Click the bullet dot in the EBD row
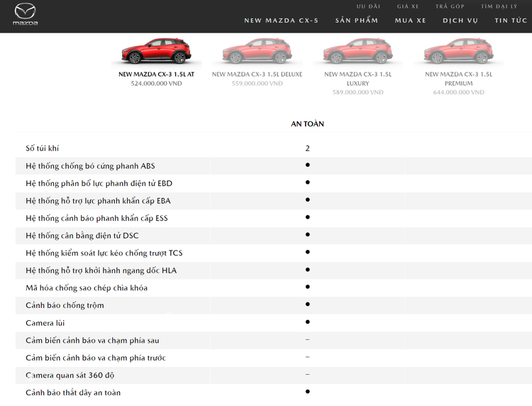Screen dimensions: 532x406 [x=307, y=182]
